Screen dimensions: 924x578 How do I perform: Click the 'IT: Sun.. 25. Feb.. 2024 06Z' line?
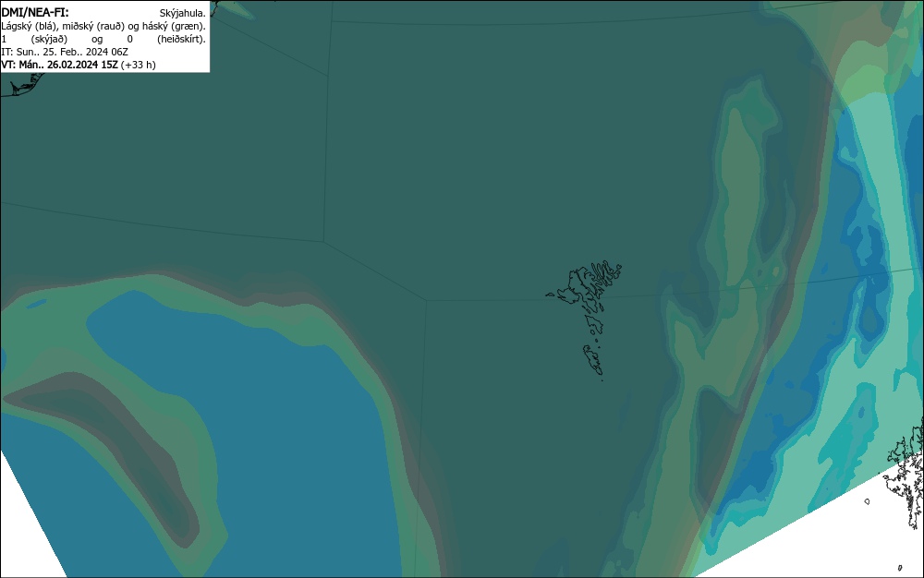click(x=65, y=52)
